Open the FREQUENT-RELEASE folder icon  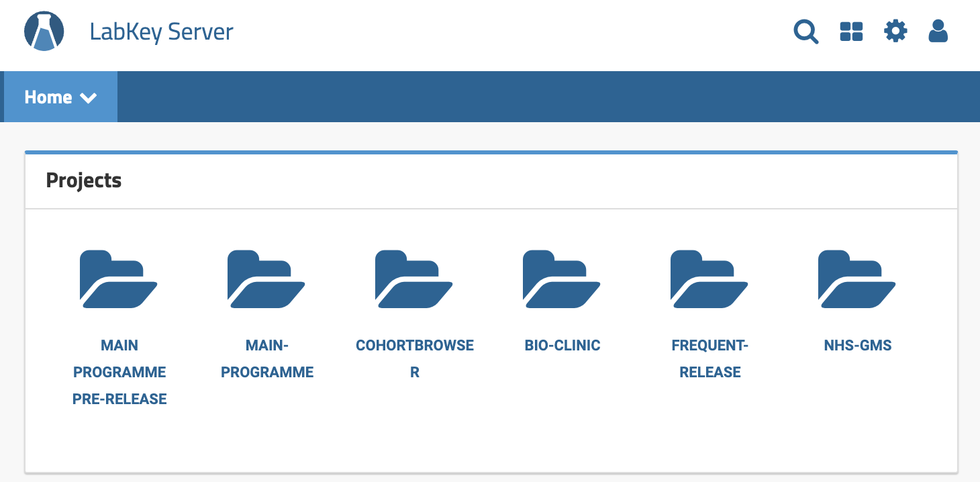(709, 279)
